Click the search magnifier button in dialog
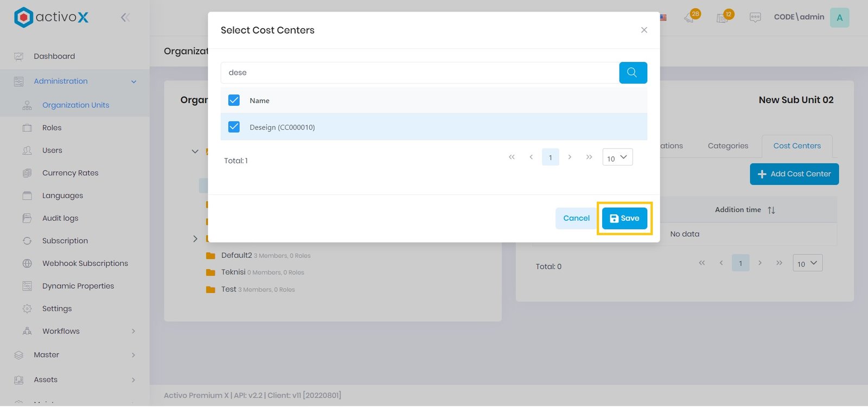 tap(633, 73)
